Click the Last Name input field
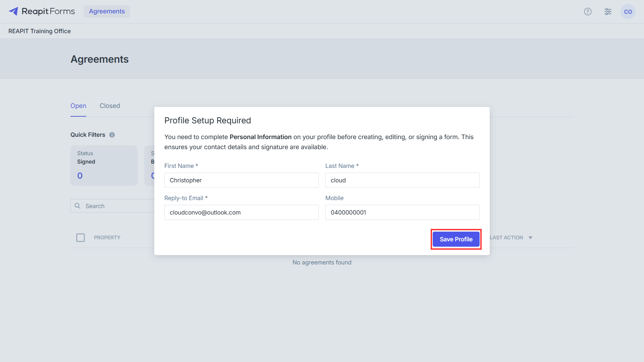Screen dimensions: 644x362 [x=402, y=180]
